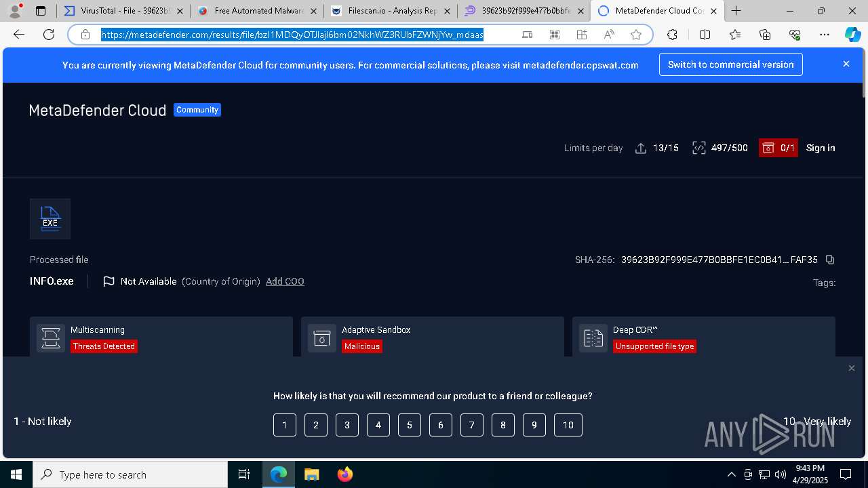868x488 pixels.
Task: Open the Edge profile icon
Action: 15,11
